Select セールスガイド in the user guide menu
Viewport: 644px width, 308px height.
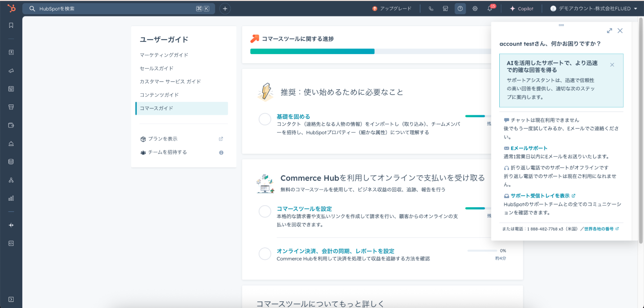(157, 68)
